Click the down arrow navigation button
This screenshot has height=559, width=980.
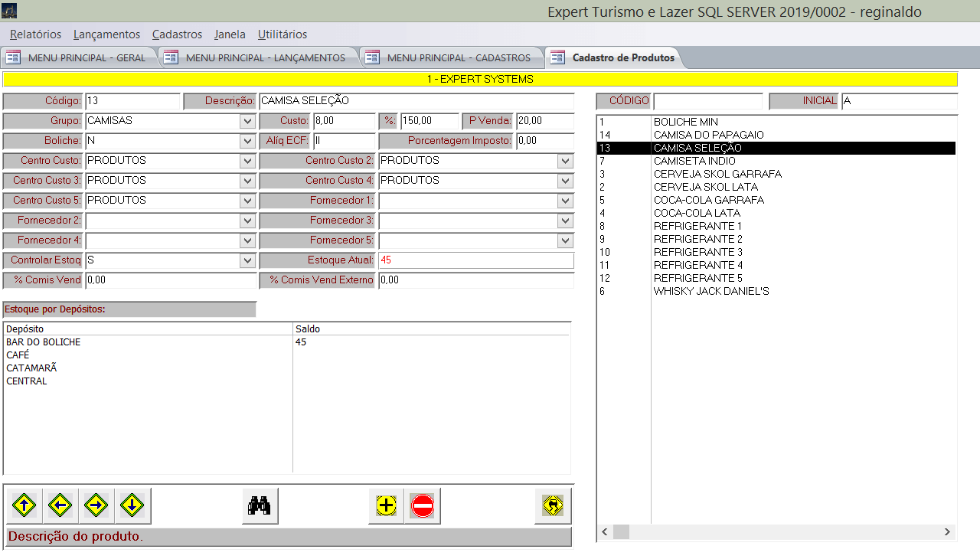[132, 505]
